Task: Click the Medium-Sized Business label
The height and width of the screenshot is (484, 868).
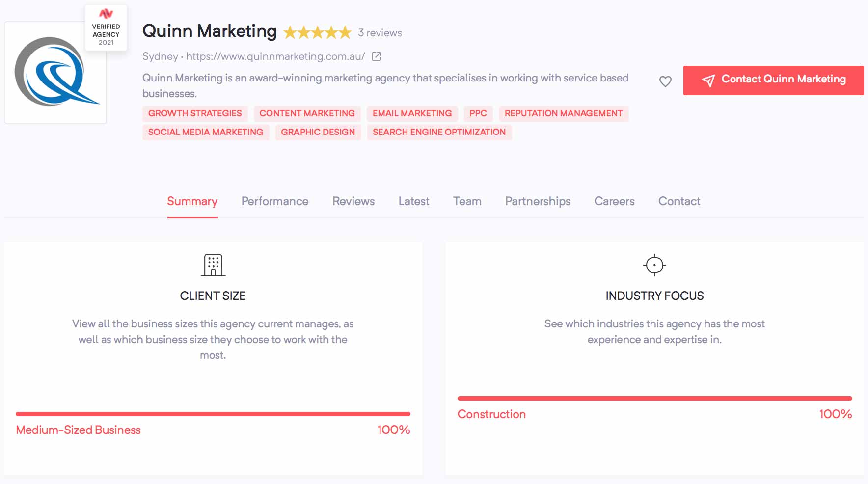Action: click(x=79, y=430)
